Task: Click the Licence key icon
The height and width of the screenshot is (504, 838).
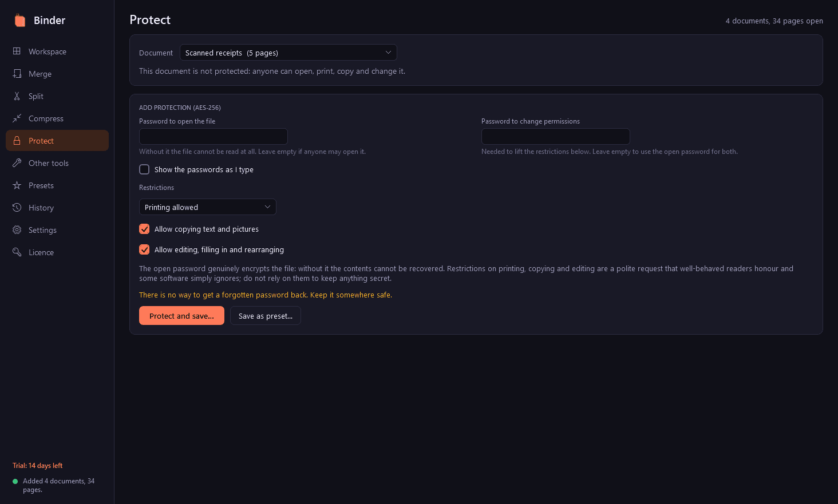Action: point(17,252)
